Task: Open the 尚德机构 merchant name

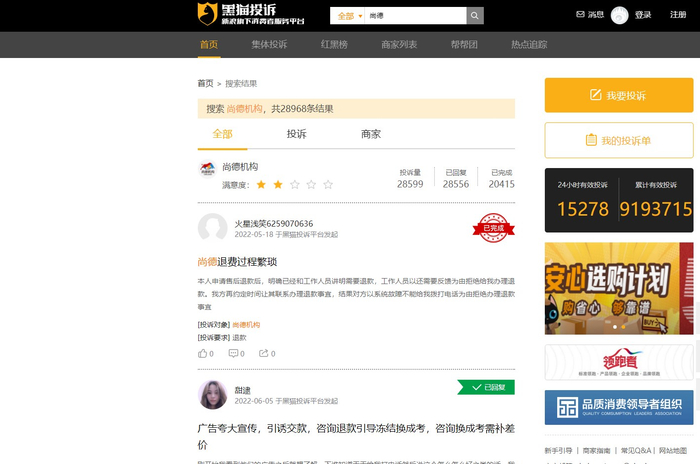Action: [x=240, y=167]
